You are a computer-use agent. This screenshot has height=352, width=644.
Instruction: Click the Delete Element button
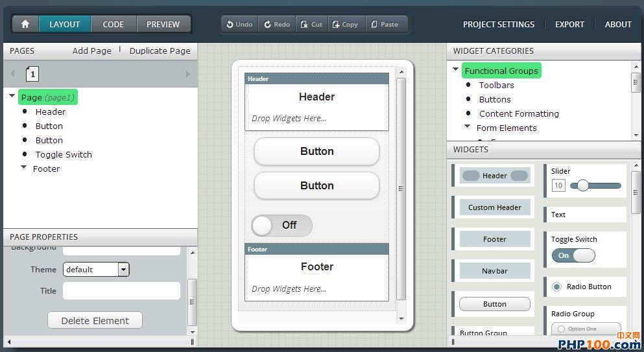[95, 320]
